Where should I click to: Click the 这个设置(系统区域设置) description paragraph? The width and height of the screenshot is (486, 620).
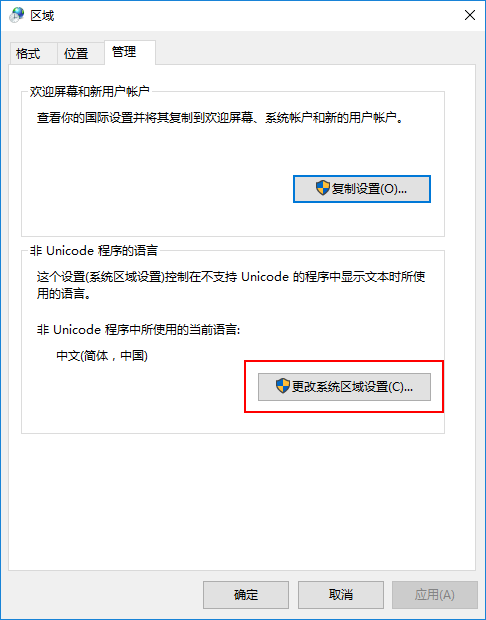point(231,285)
